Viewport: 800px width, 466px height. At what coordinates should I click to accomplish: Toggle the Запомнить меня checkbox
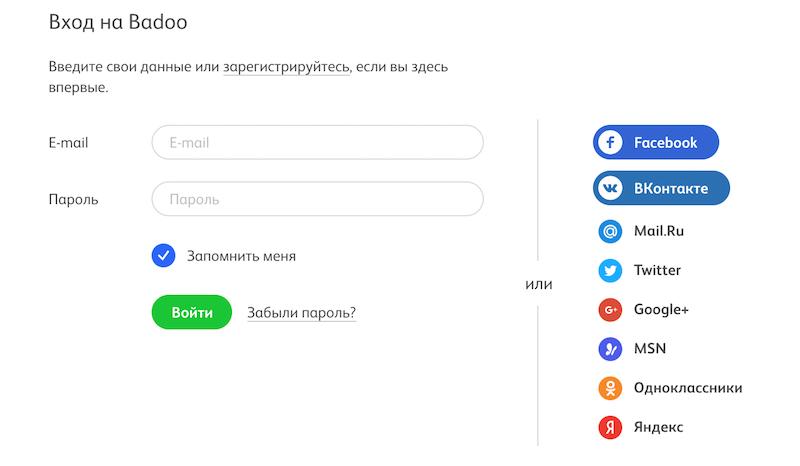tap(164, 256)
